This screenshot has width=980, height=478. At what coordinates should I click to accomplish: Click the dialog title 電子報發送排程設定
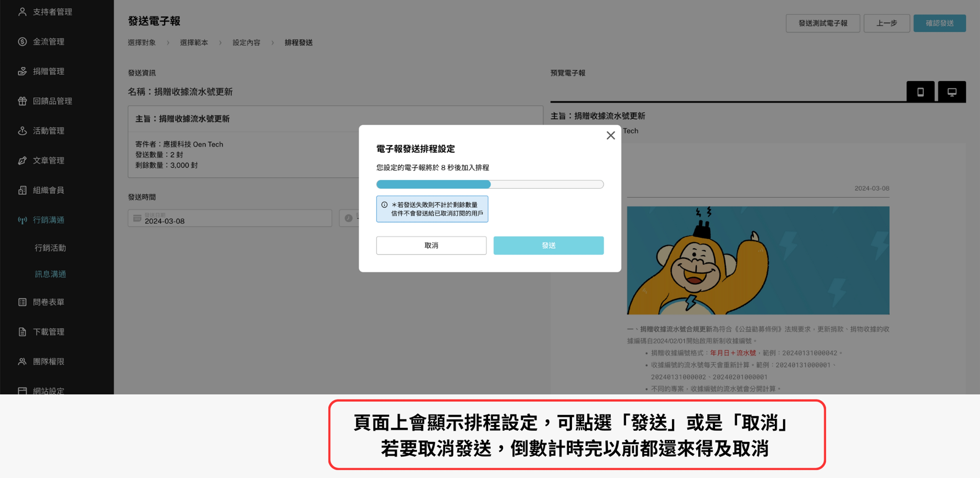(x=415, y=149)
